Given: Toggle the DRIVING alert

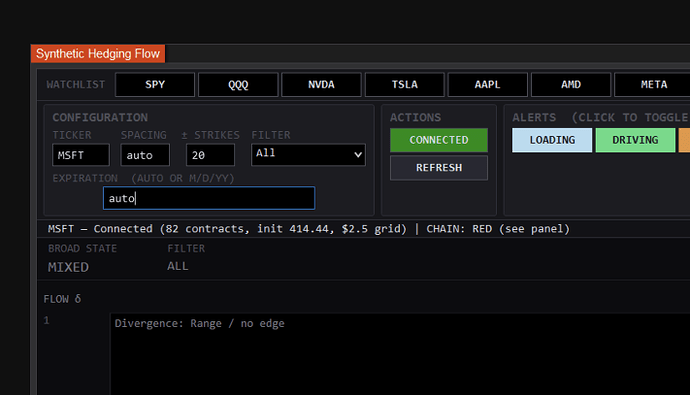Looking at the screenshot, I should click(635, 140).
